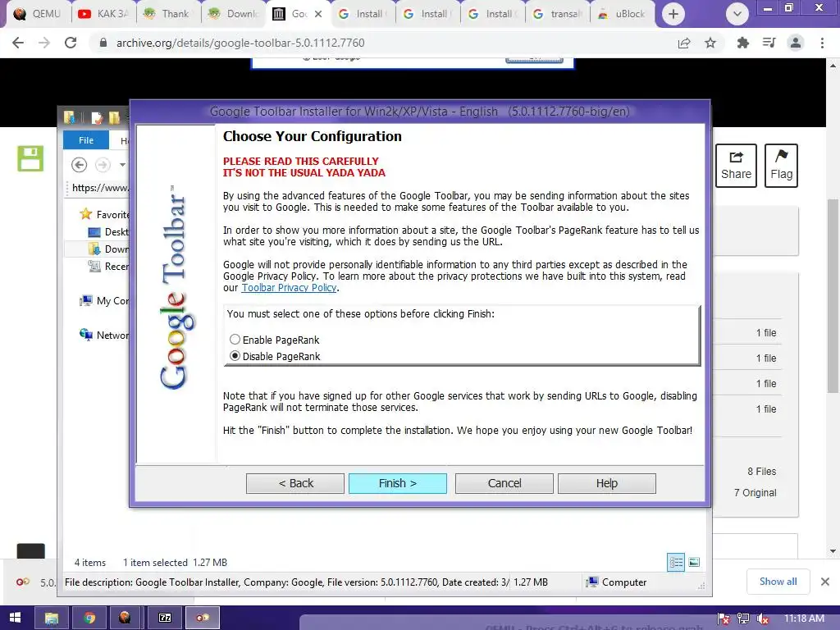The width and height of the screenshot is (840, 630).
Task: Switch to the Downlc tab
Action: (x=234, y=14)
